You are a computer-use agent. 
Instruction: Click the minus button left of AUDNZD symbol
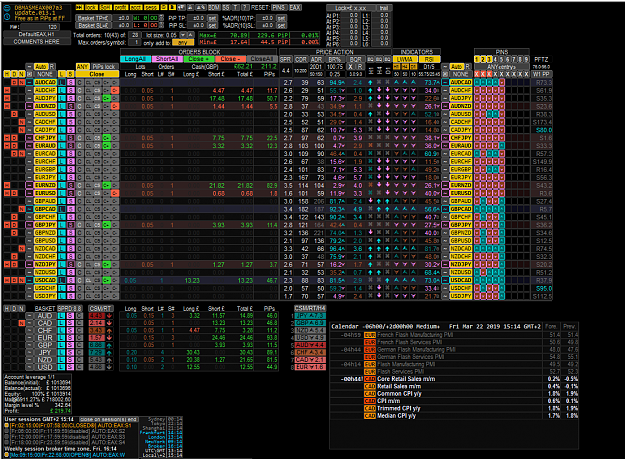pos(29,106)
